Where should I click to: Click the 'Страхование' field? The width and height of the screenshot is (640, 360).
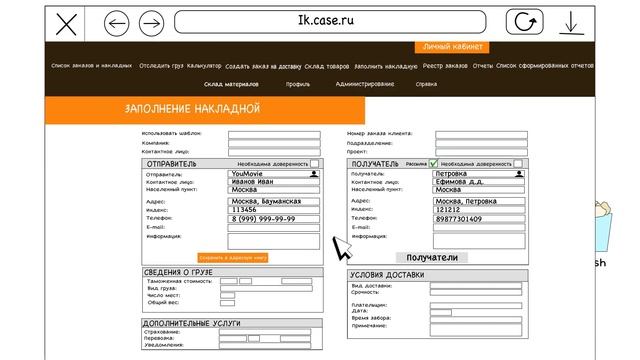tap(265, 332)
